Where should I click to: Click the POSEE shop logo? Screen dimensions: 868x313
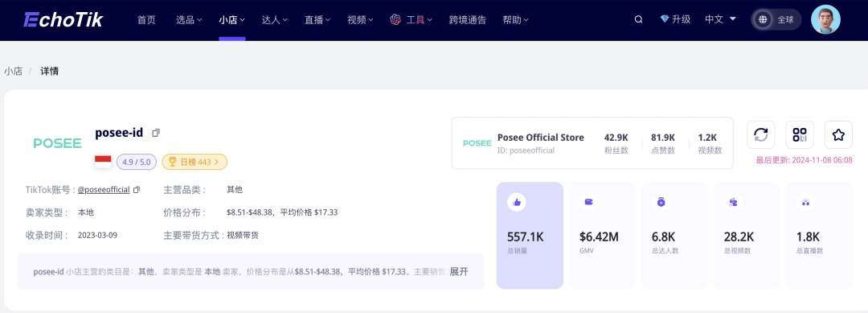tap(58, 143)
